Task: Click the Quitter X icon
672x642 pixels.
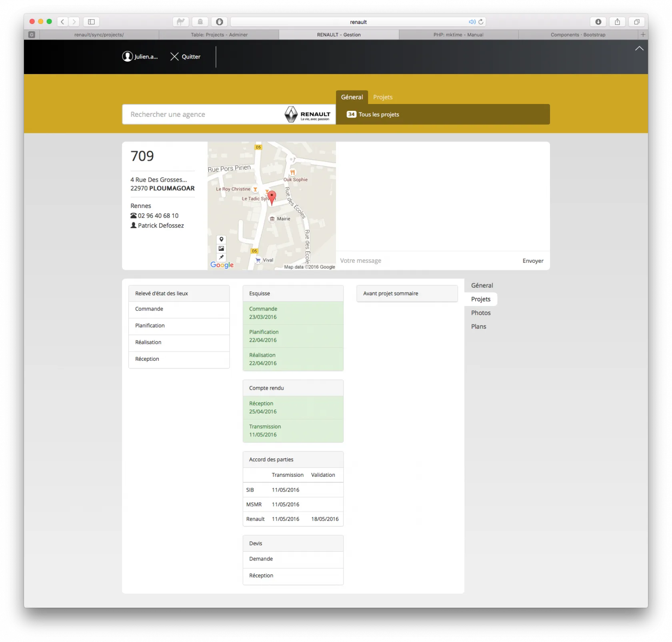Action: point(174,57)
